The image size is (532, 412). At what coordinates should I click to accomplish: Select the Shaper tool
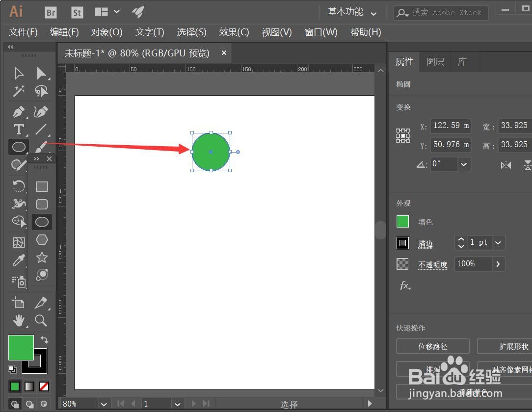click(x=19, y=165)
